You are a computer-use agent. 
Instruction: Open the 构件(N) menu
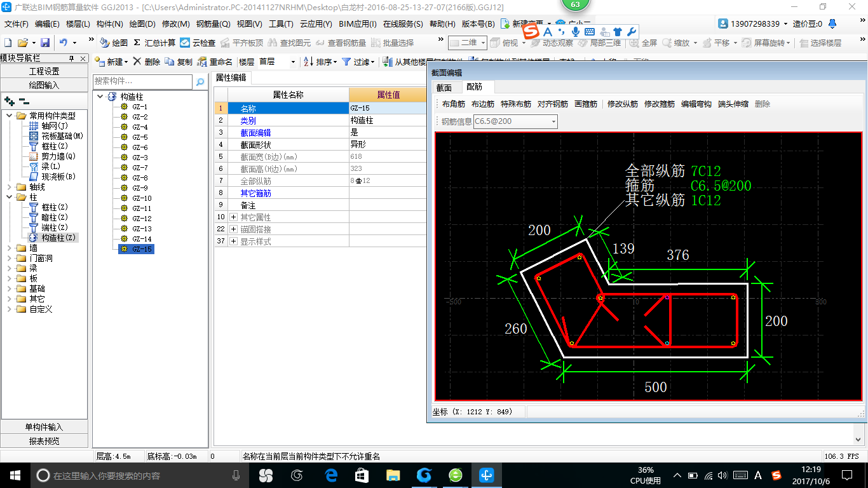(109, 24)
